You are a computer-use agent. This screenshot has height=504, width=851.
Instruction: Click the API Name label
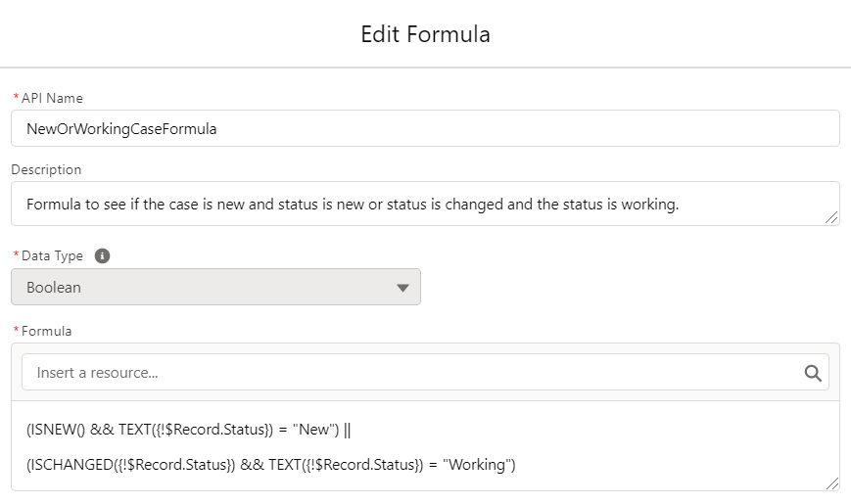pyautogui.click(x=52, y=98)
